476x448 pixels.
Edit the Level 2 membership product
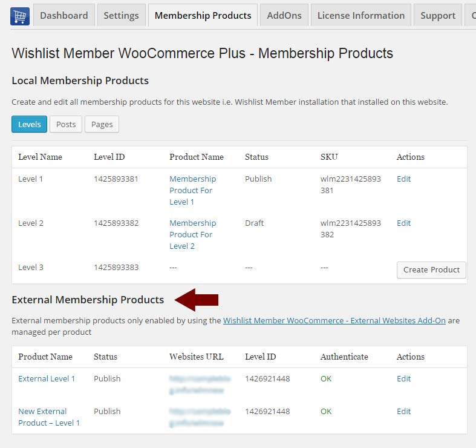(x=404, y=223)
